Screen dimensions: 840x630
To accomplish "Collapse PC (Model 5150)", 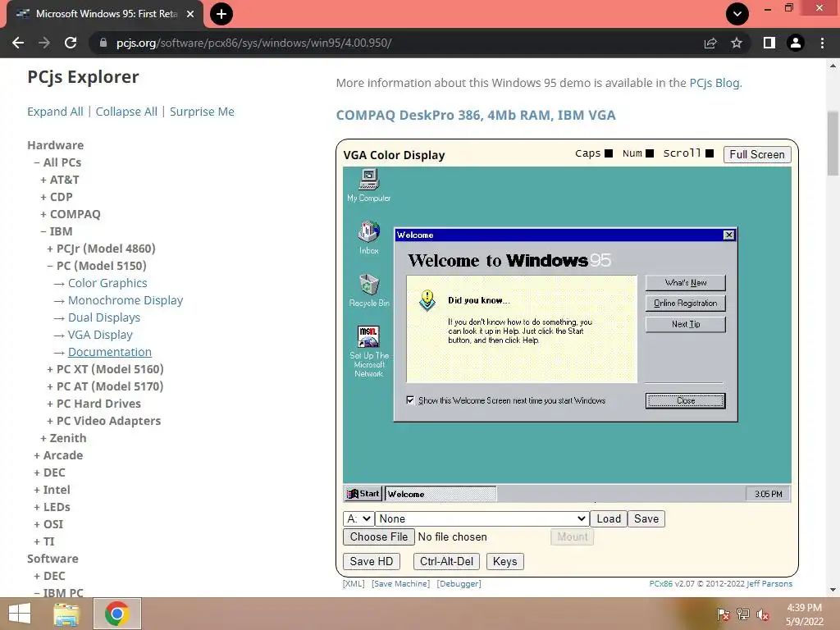I will (x=97, y=265).
